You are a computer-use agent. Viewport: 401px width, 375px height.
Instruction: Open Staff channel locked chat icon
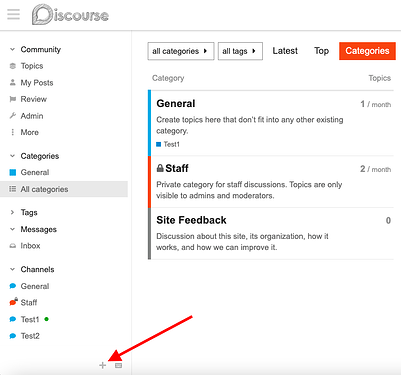coord(13,302)
